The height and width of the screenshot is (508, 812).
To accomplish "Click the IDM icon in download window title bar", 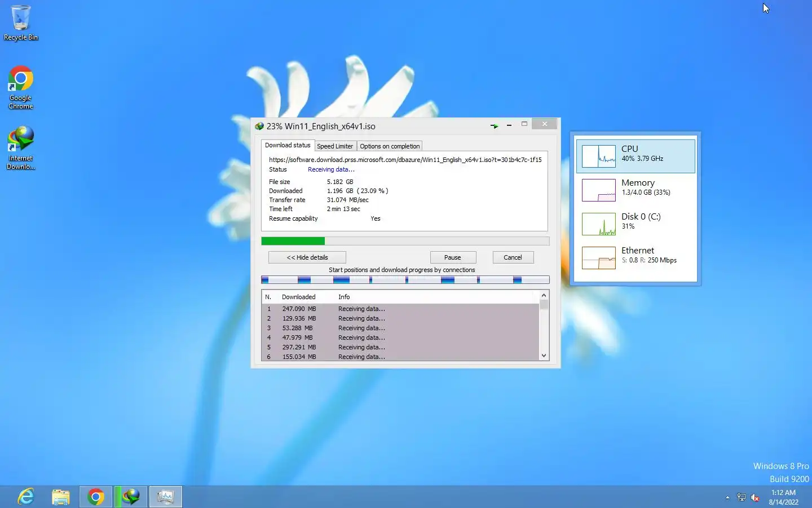I will coord(259,126).
